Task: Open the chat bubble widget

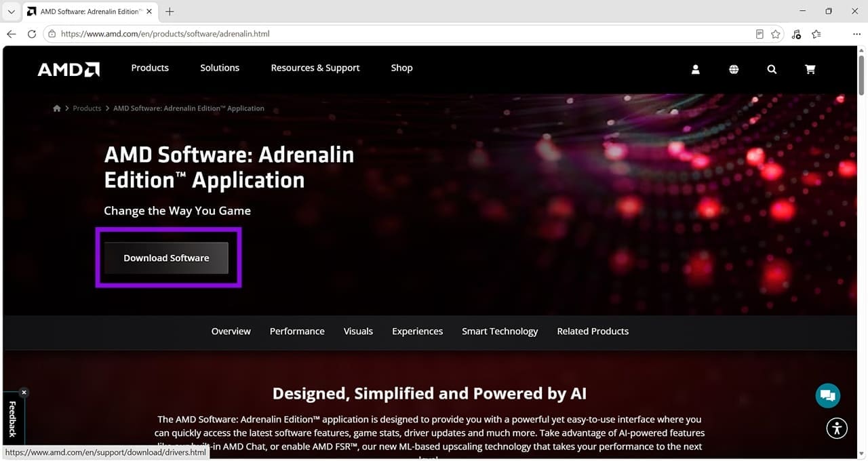Action: 827,395
